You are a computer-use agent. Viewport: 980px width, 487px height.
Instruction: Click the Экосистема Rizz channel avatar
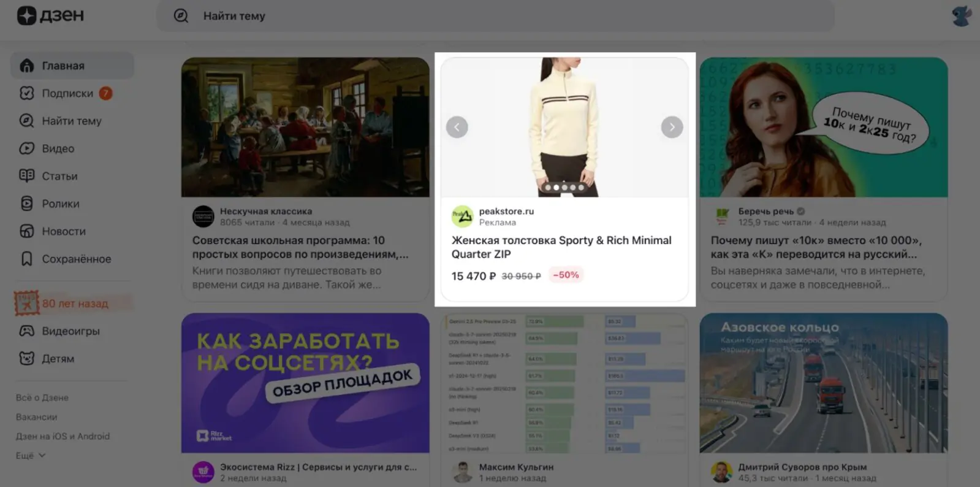[203, 472]
